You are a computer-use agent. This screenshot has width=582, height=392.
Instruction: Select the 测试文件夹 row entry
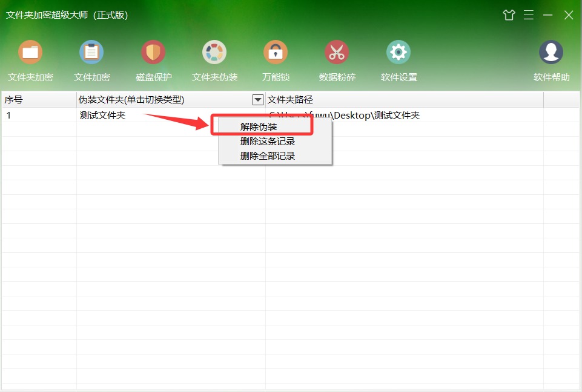pyautogui.click(x=103, y=116)
